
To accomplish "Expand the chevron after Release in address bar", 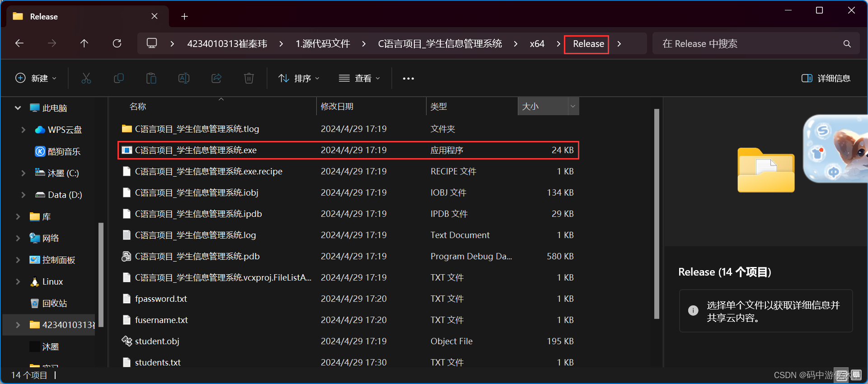I will click(619, 44).
